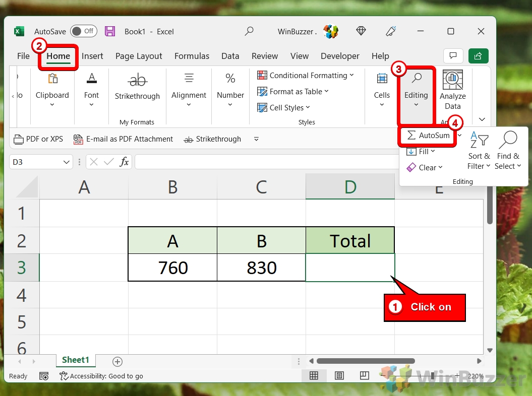532x396 pixels.
Task: Switch to the Home tab
Action: coord(58,56)
